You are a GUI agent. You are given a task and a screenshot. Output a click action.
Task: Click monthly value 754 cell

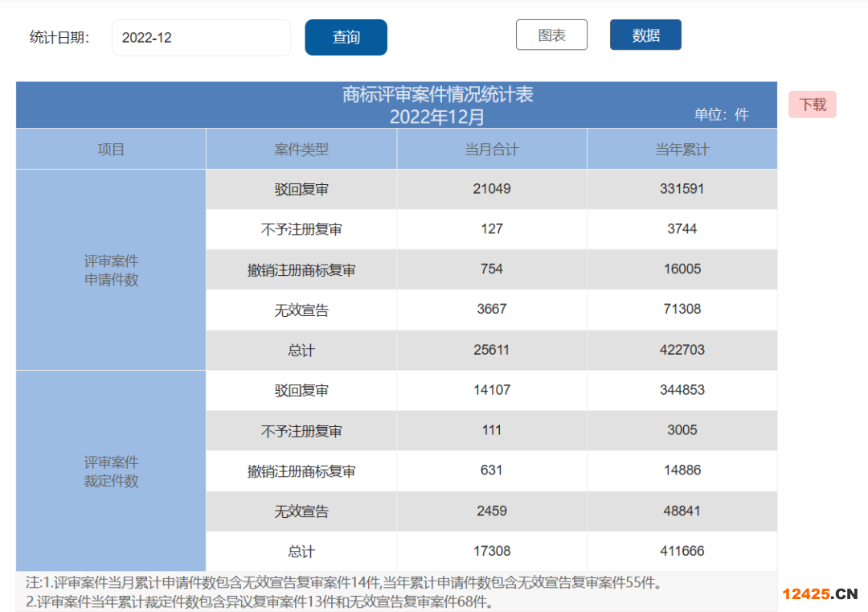(492, 269)
